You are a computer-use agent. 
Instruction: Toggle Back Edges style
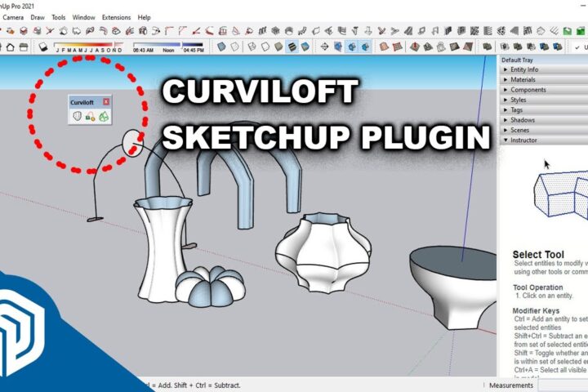[x=235, y=47]
